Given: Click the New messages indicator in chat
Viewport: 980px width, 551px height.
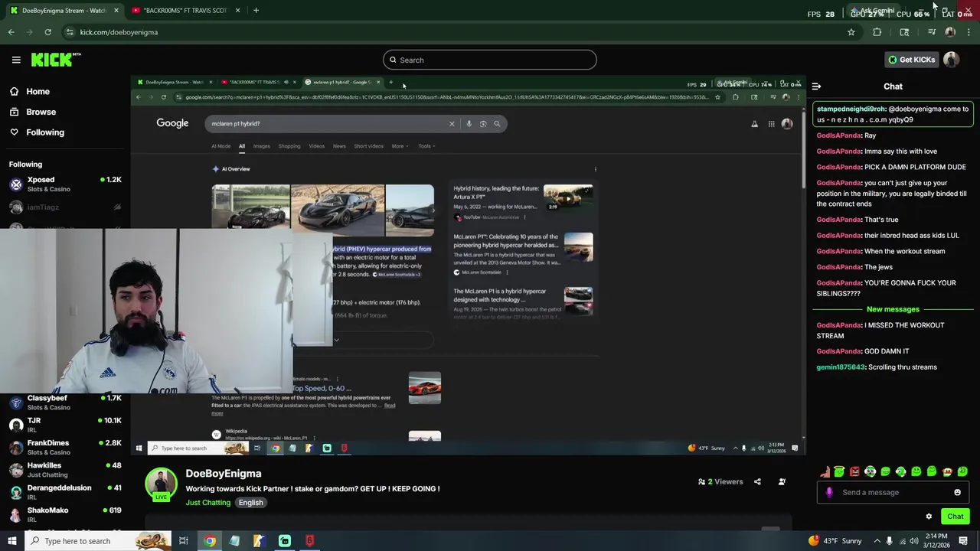Looking at the screenshot, I should click(x=893, y=309).
